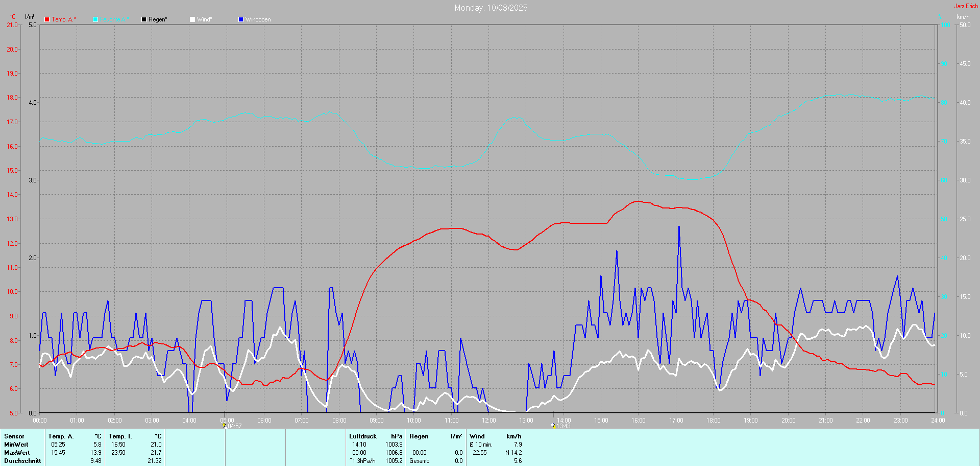Click the black Regen legend swatch
This screenshot has height=466, width=980.
tap(144, 19)
